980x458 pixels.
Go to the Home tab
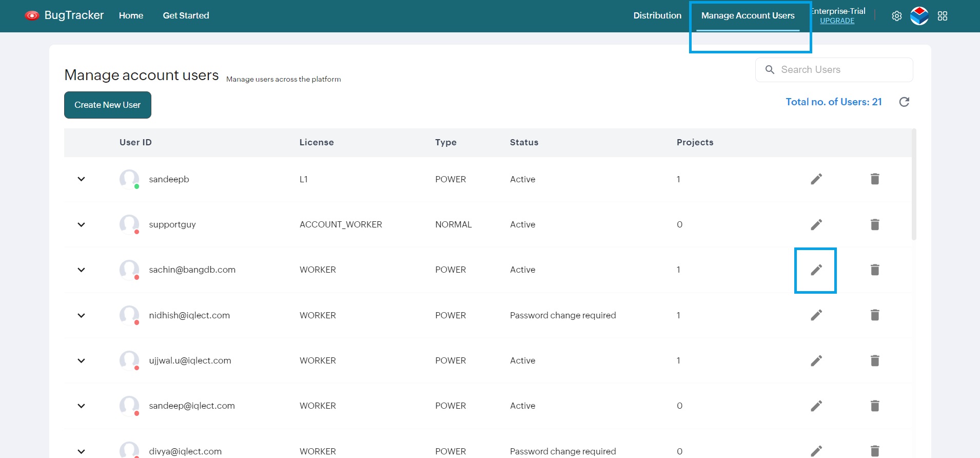click(131, 15)
